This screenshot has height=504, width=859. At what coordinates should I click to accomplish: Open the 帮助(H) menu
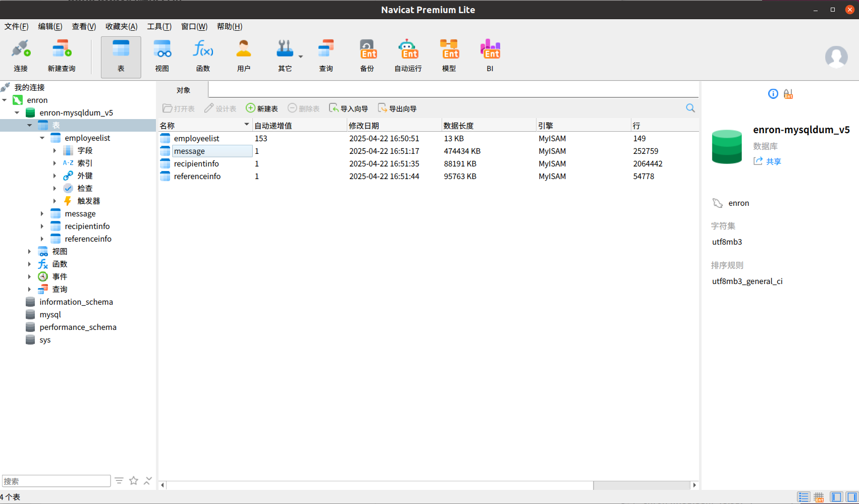tap(230, 26)
